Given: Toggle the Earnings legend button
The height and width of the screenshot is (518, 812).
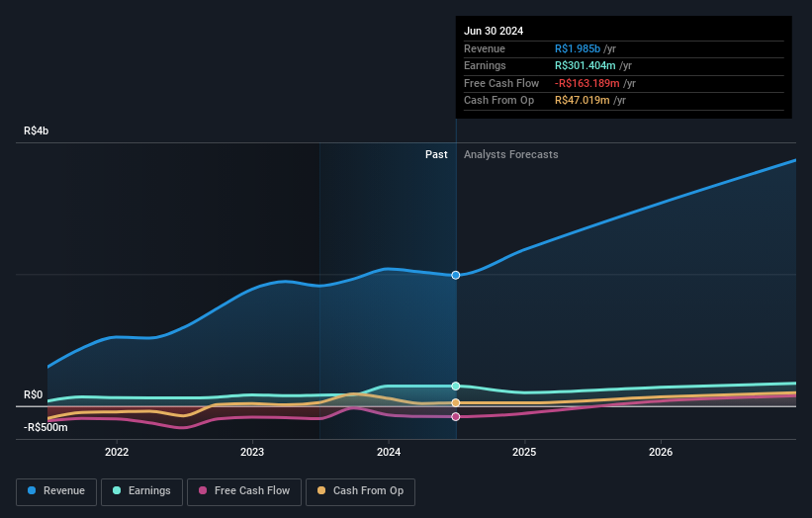Looking at the screenshot, I should (x=141, y=491).
